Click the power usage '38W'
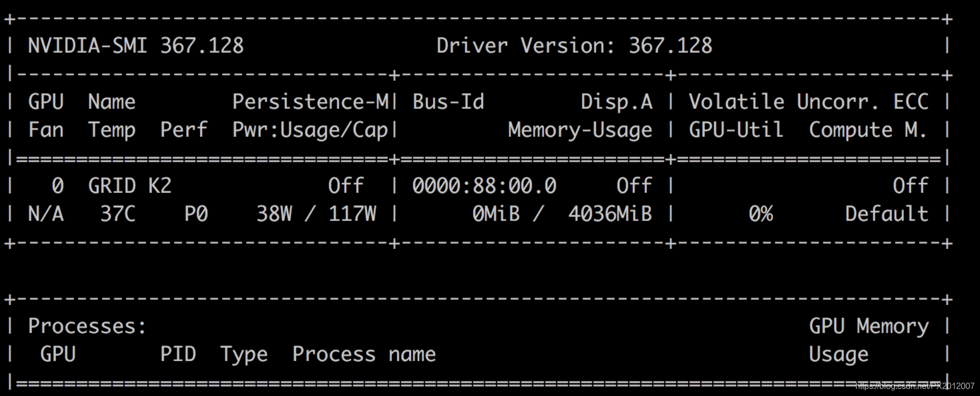 (274, 214)
